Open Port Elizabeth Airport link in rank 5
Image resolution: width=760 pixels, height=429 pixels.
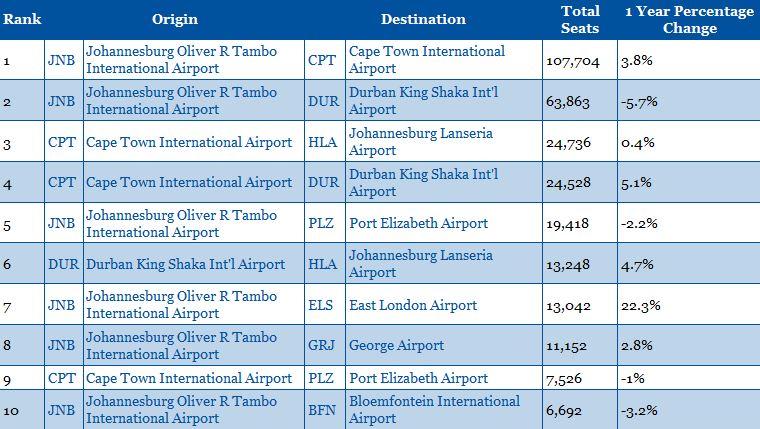pyautogui.click(x=419, y=223)
